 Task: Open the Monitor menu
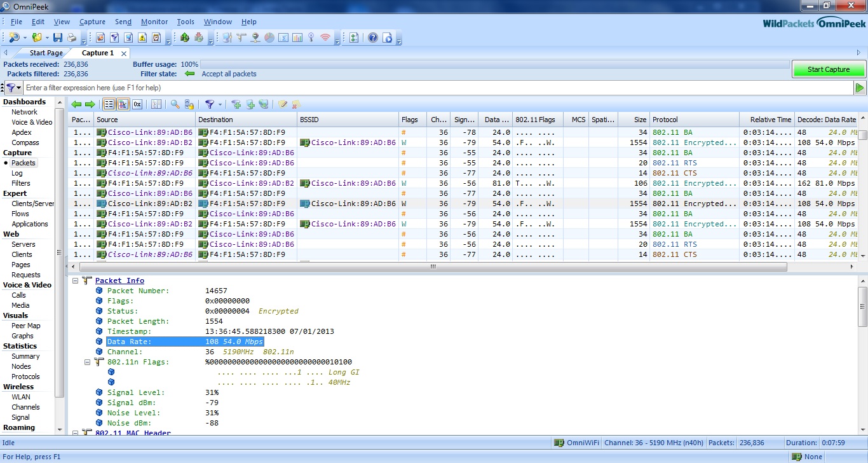(154, 22)
